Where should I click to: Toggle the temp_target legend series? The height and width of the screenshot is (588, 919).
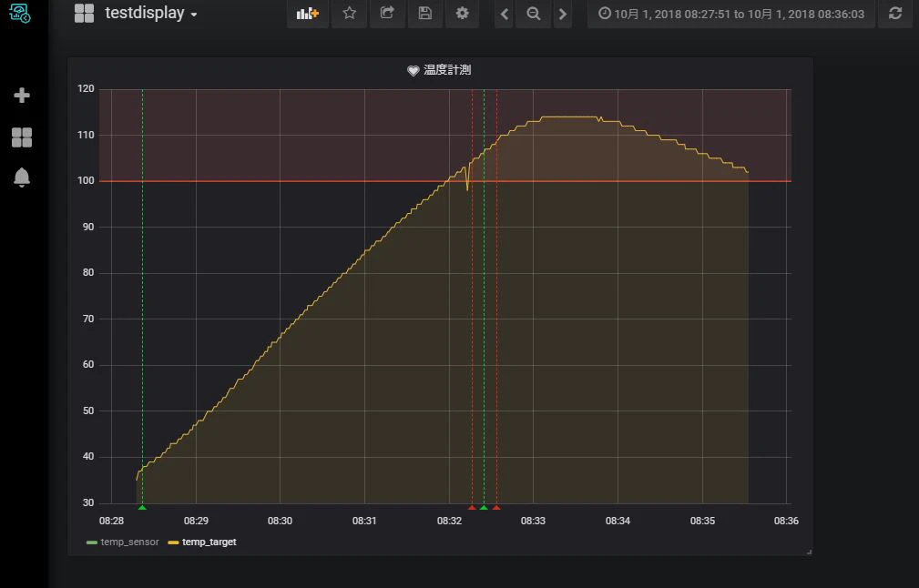[209, 542]
